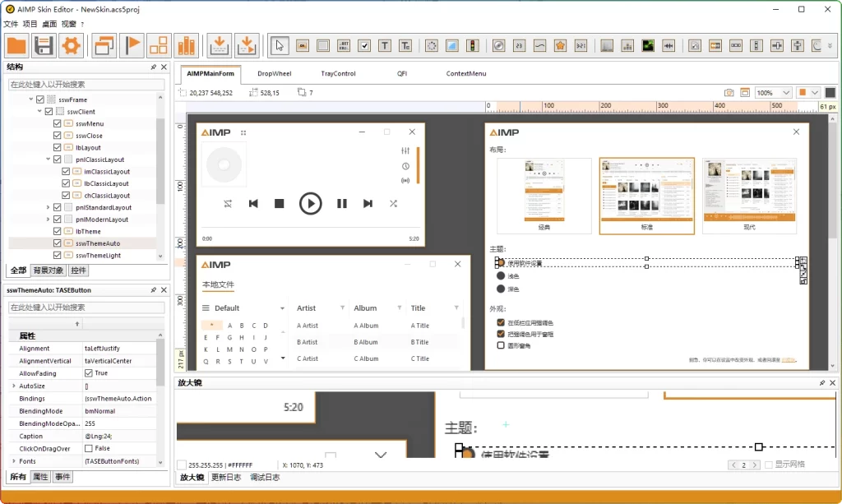This screenshot has height=504, width=842.
Task: Expand the pnlStandardLayout tree node
Action: coord(49,207)
